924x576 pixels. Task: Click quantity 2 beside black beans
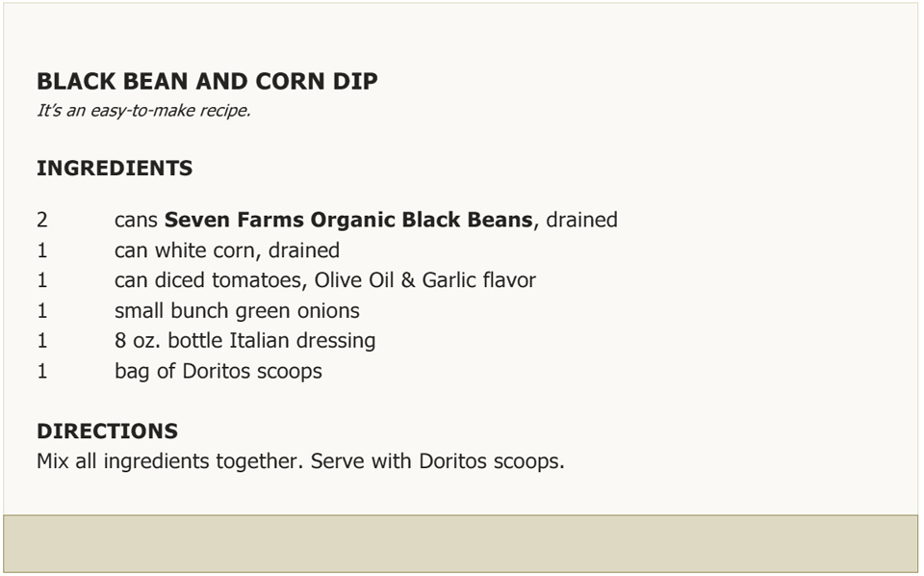41,220
